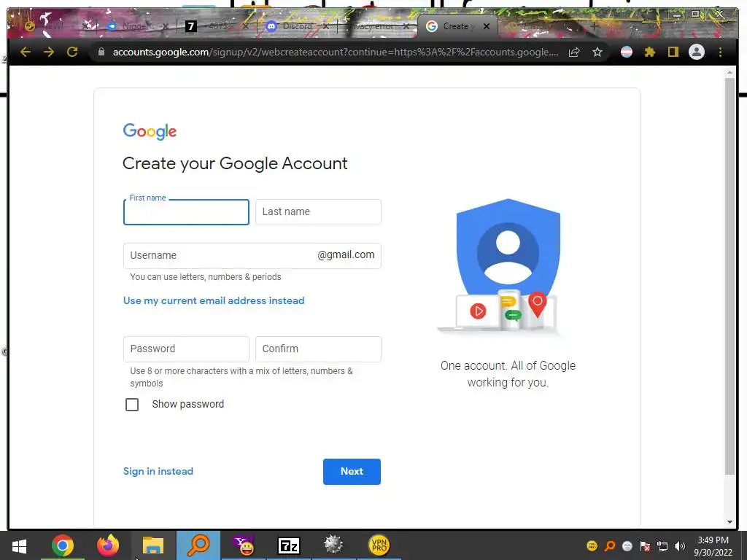Close the Discord tab
This screenshot has width=747, height=560.
point(326,26)
